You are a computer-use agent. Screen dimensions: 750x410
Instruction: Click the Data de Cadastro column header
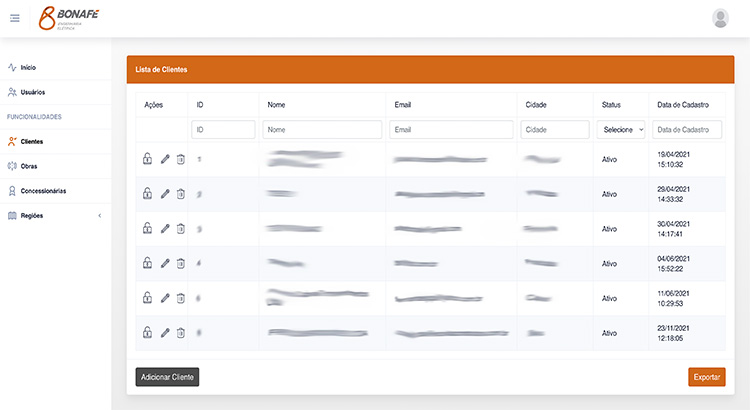683,105
